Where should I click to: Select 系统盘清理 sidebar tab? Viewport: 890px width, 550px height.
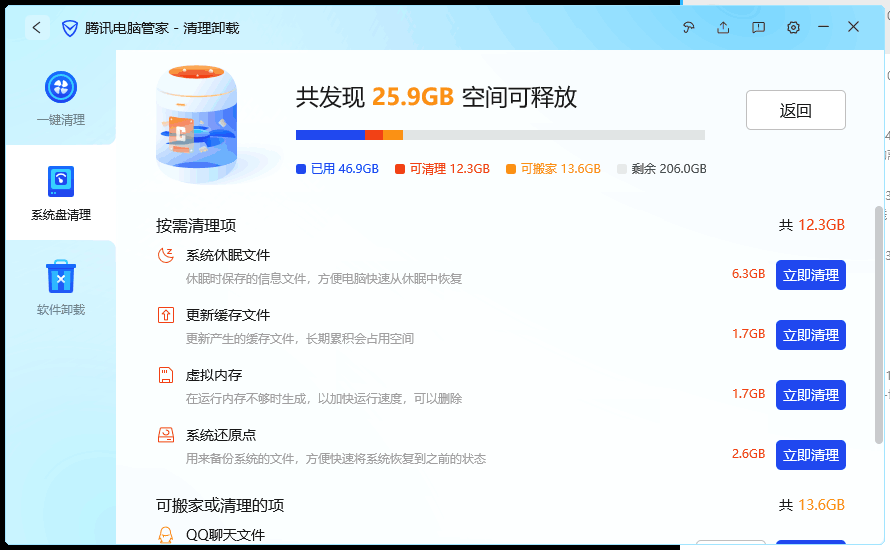[x=61, y=193]
